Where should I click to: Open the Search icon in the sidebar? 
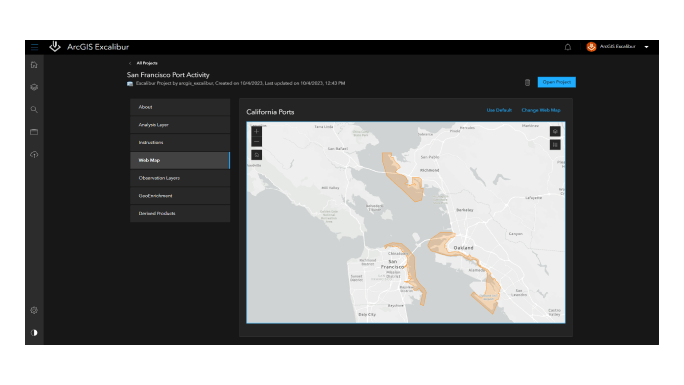click(x=34, y=109)
